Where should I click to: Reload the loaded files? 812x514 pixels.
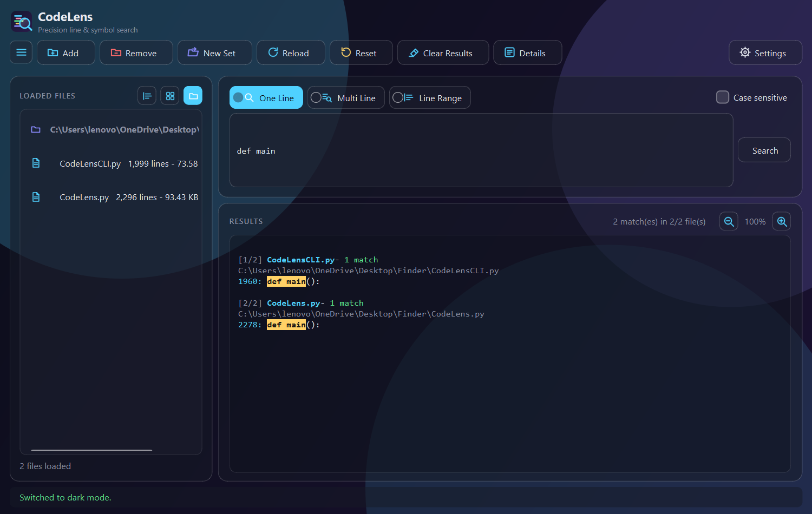click(291, 52)
